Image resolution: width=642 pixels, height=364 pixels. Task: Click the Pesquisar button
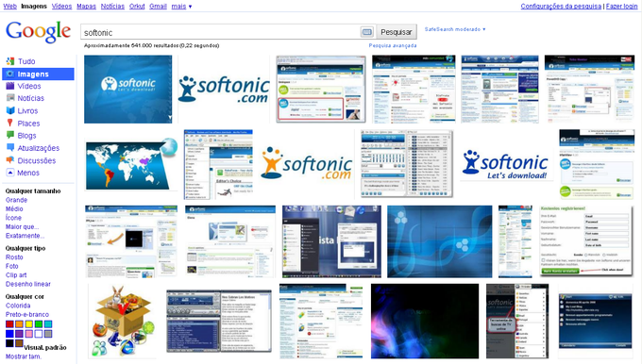pyautogui.click(x=396, y=32)
